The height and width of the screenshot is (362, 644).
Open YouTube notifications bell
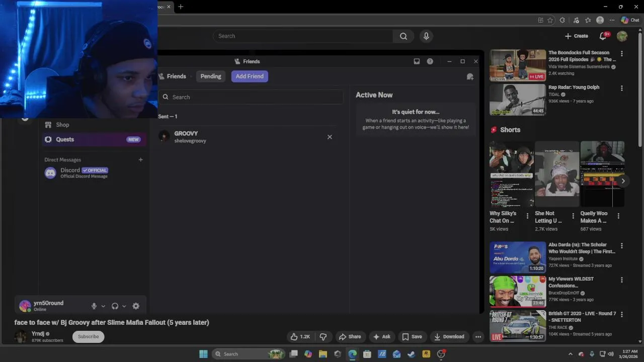tap(603, 36)
